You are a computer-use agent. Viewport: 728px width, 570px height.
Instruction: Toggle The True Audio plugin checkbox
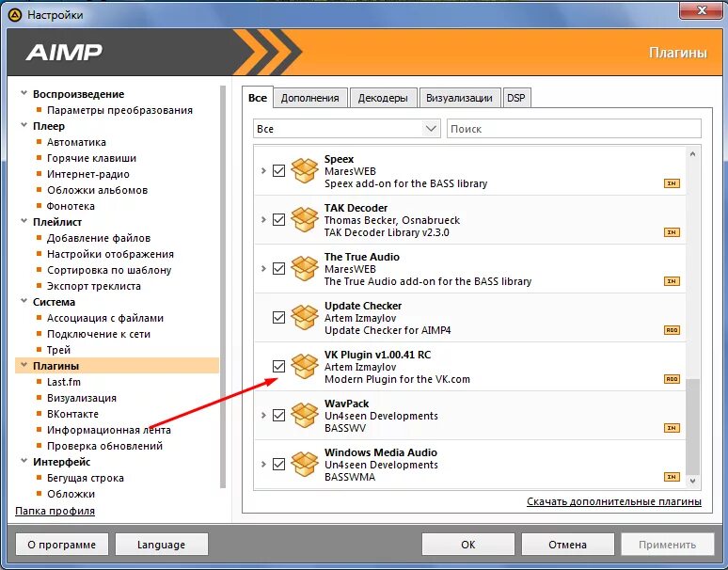pos(278,268)
